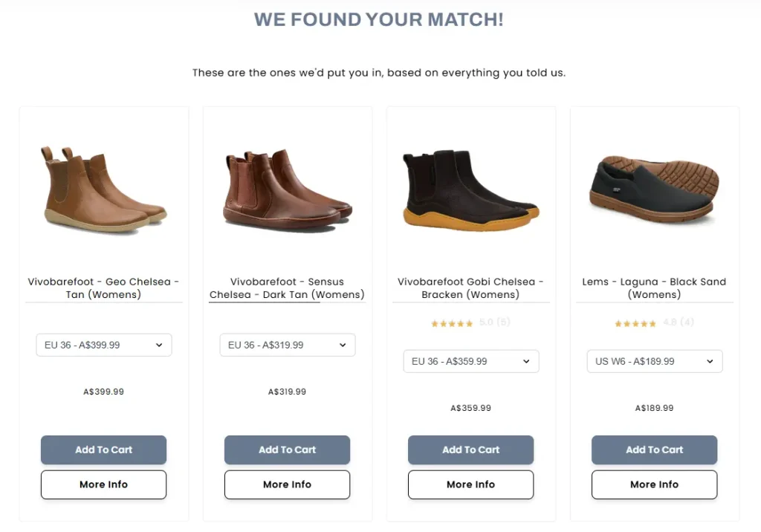Expand the EU 36 - A$399.99 size dropdown

click(x=104, y=345)
